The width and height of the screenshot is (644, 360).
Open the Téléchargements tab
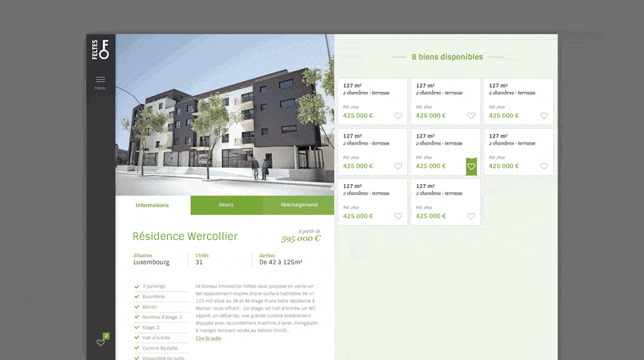pyautogui.click(x=299, y=205)
